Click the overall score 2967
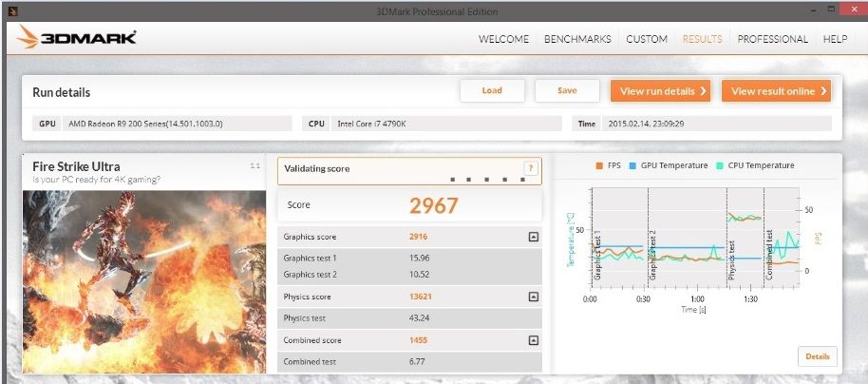The height and width of the screenshot is (384, 868). (x=434, y=205)
